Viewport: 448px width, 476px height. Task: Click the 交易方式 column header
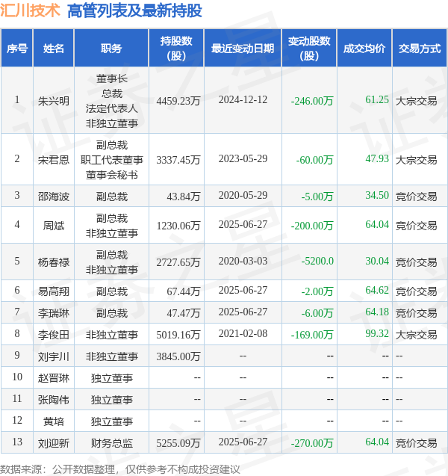click(x=420, y=49)
